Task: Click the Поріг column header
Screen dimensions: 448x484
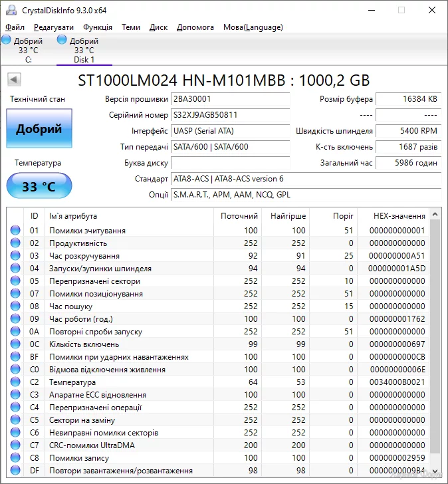Action: 334,216
